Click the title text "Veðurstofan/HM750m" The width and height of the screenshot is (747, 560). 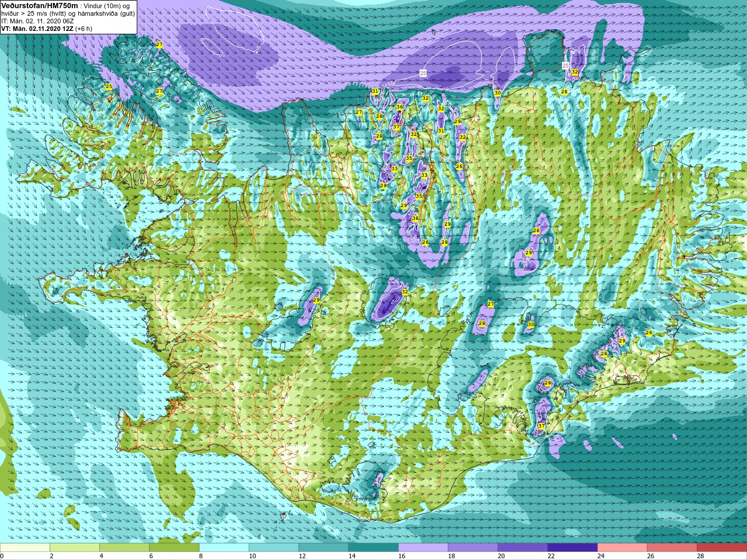point(40,5)
